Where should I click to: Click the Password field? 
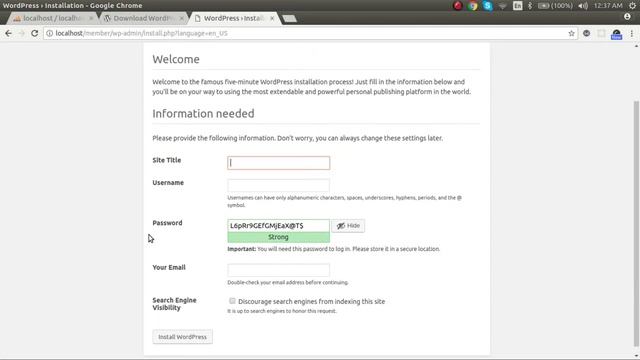(x=278, y=226)
